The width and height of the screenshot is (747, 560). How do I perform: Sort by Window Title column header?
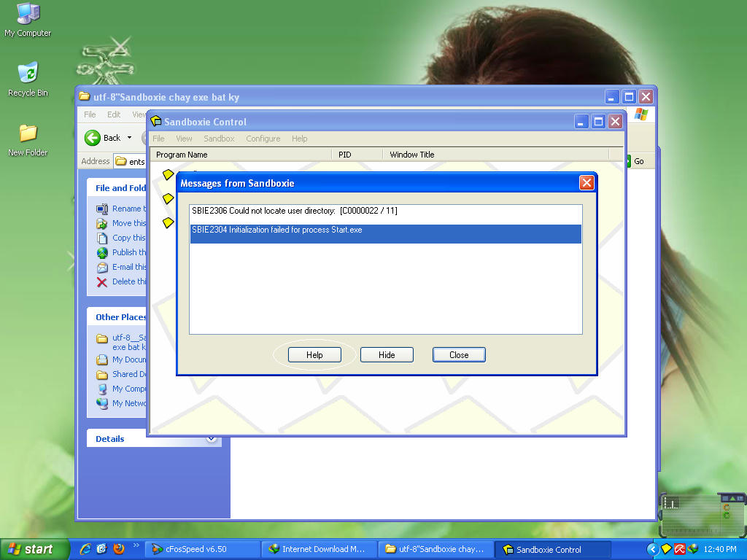click(495, 155)
